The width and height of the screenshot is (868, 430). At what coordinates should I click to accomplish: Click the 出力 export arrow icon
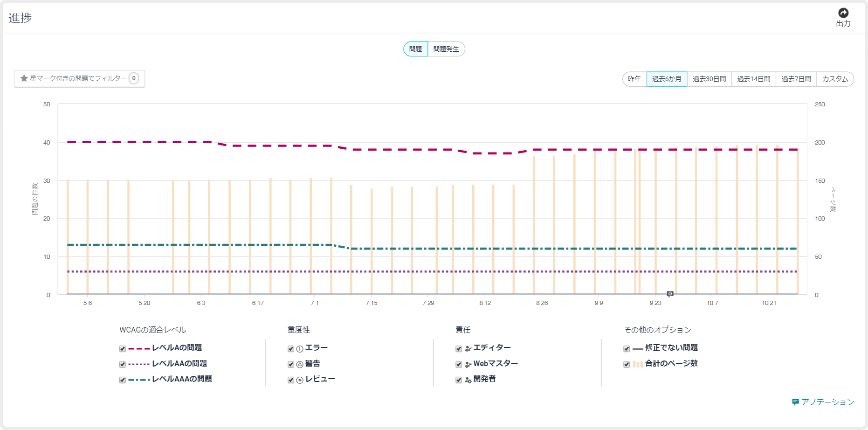coord(843,13)
